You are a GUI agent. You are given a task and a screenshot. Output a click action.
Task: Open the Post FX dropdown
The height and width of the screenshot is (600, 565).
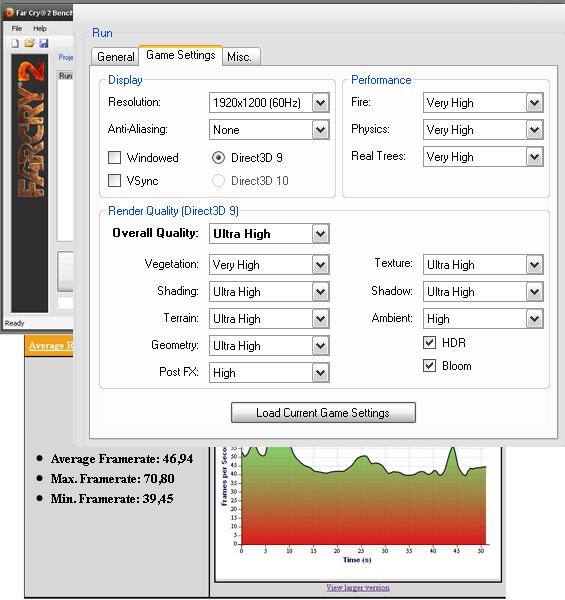(269, 372)
